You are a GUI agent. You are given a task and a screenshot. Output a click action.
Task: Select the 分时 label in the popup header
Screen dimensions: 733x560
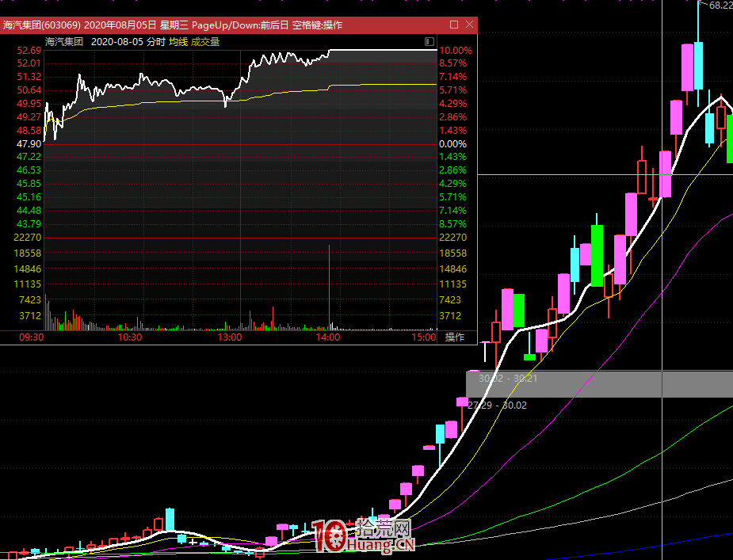click(x=155, y=41)
